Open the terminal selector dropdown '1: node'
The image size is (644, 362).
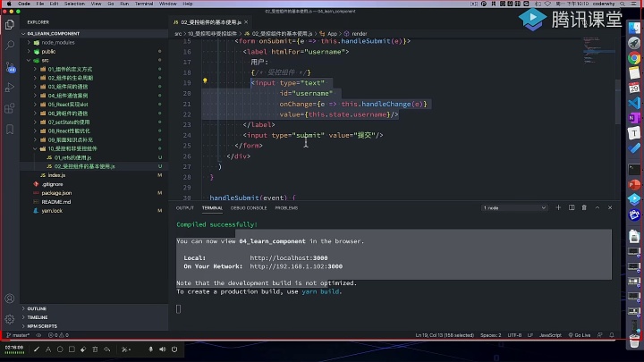click(514, 207)
